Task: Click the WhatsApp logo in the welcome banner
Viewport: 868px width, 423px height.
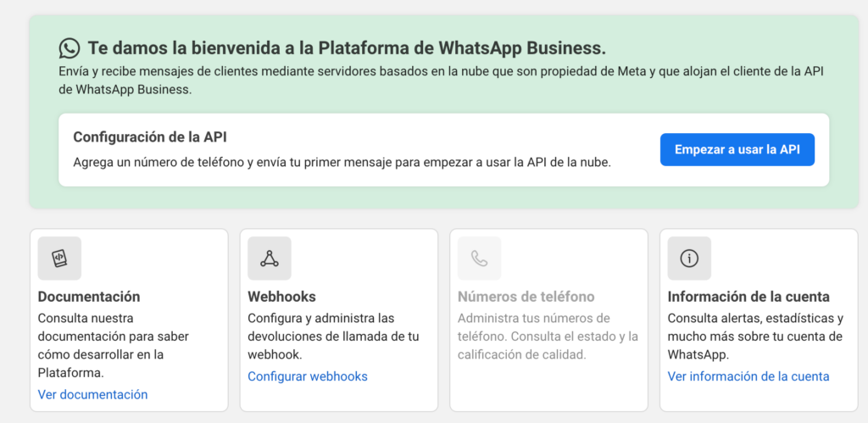Action: 70,47
